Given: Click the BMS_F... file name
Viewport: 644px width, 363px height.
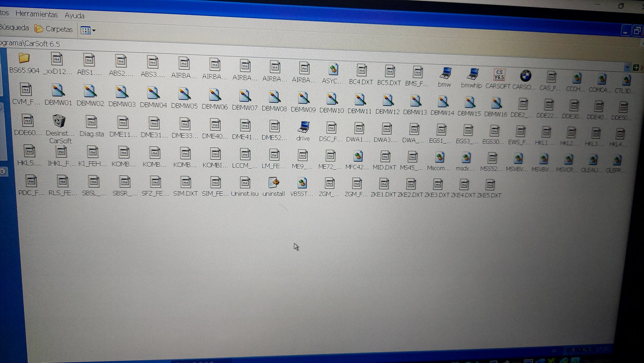Looking at the screenshot, I should 417,84.
